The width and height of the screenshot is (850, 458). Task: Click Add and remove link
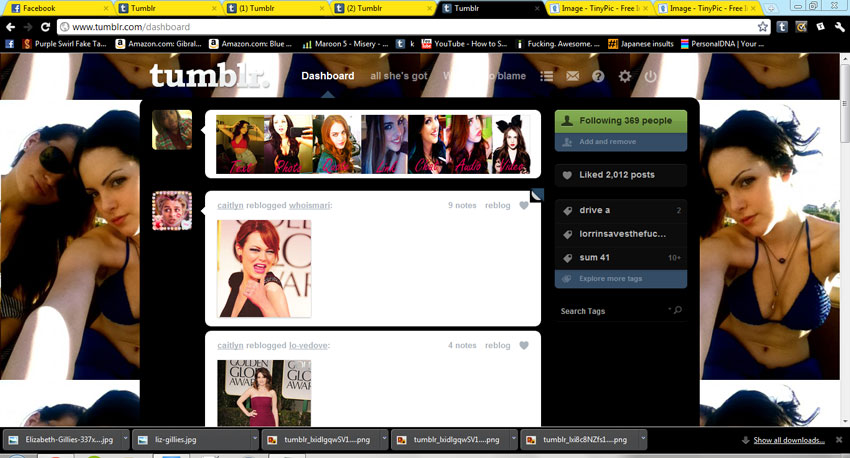pos(621,141)
